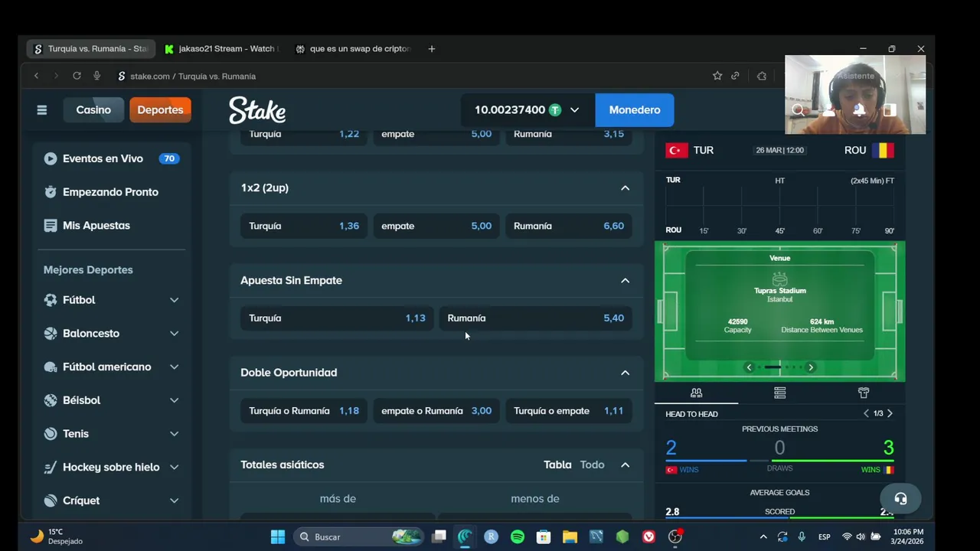Image resolution: width=980 pixels, height=551 pixels.
Task: Click the Empezando Pronto stopwatch icon
Action: pyautogui.click(x=51, y=192)
